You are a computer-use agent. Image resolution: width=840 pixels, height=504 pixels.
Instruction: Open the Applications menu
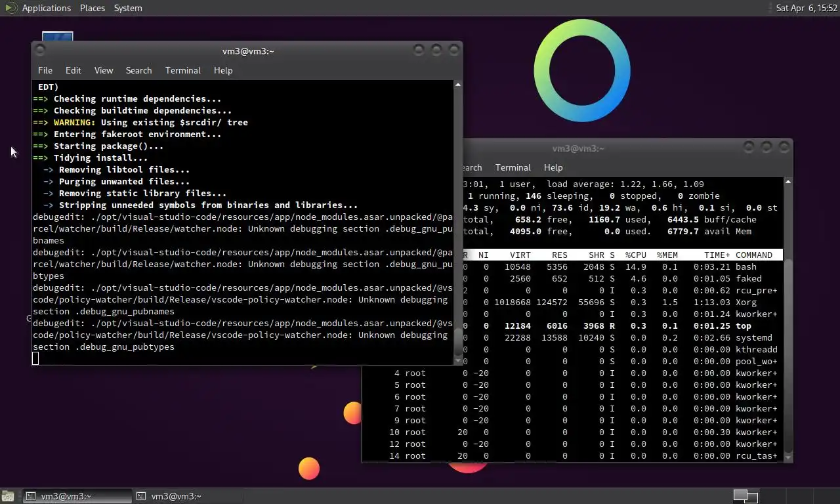coord(46,8)
